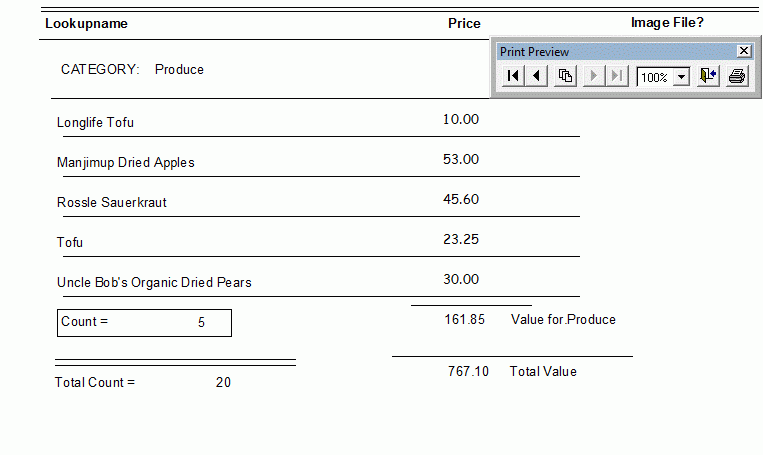Go to the previous page

coord(537,76)
